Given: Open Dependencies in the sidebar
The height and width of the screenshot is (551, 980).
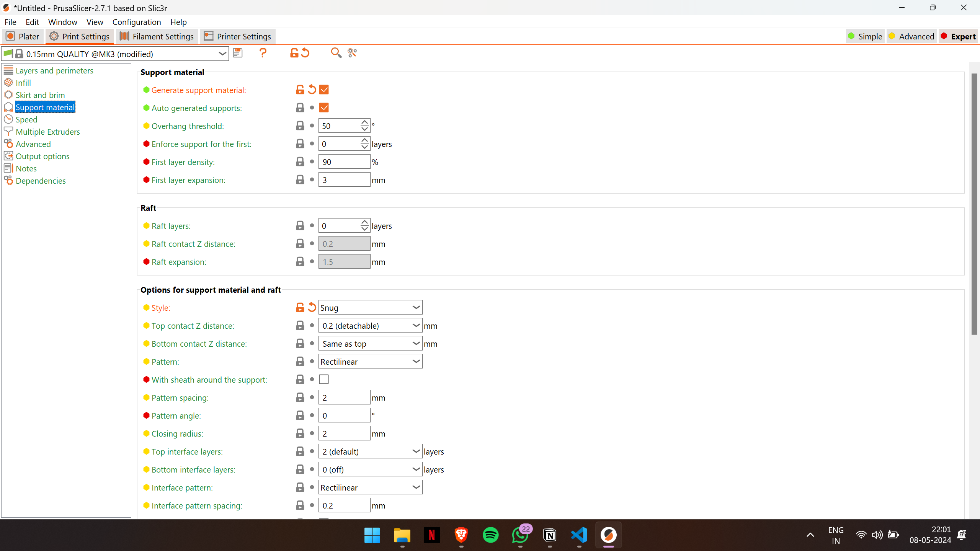Looking at the screenshot, I should [x=41, y=181].
